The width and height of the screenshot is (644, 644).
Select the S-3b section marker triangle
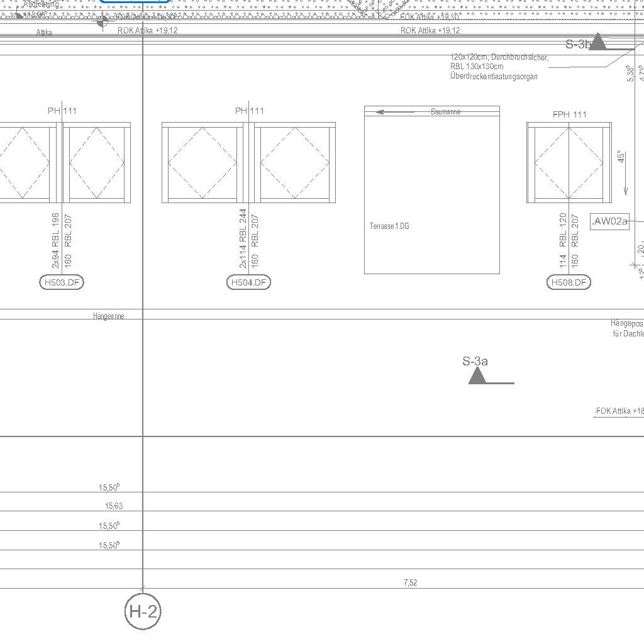point(597,42)
